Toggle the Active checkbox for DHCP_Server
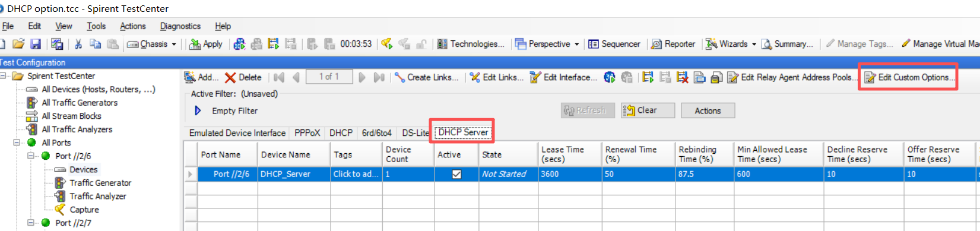The height and width of the screenshot is (231, 980). (x=456, y=174)
